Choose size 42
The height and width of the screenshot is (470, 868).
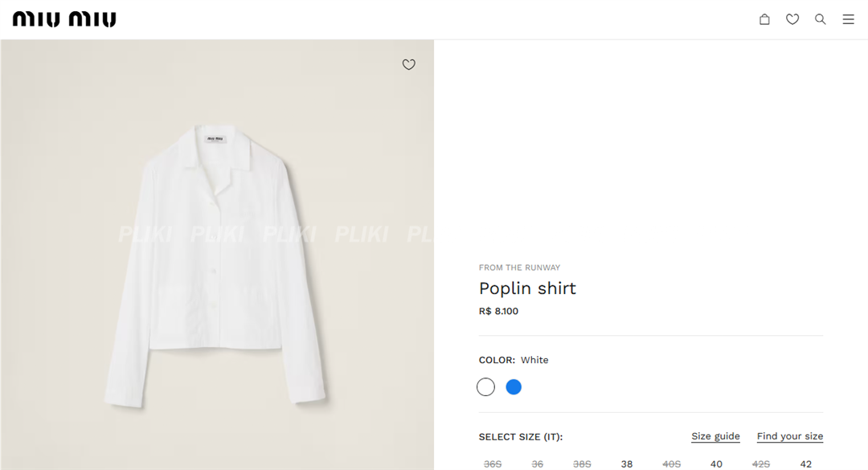[805, 464]
